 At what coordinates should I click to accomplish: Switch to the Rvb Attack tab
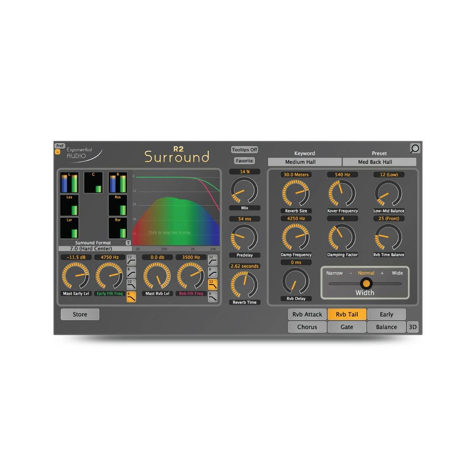point(307,314)
